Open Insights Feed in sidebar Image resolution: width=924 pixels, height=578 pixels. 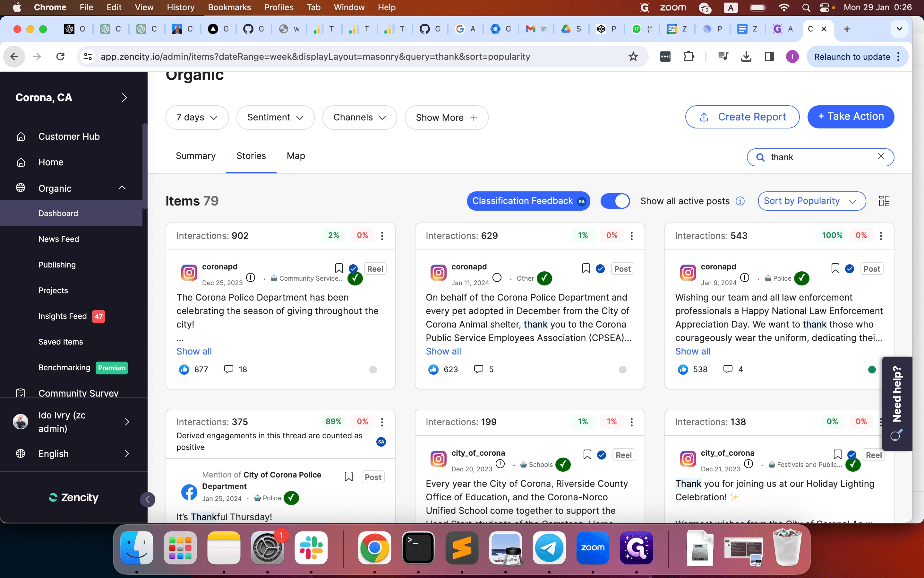tap(63, 316)
